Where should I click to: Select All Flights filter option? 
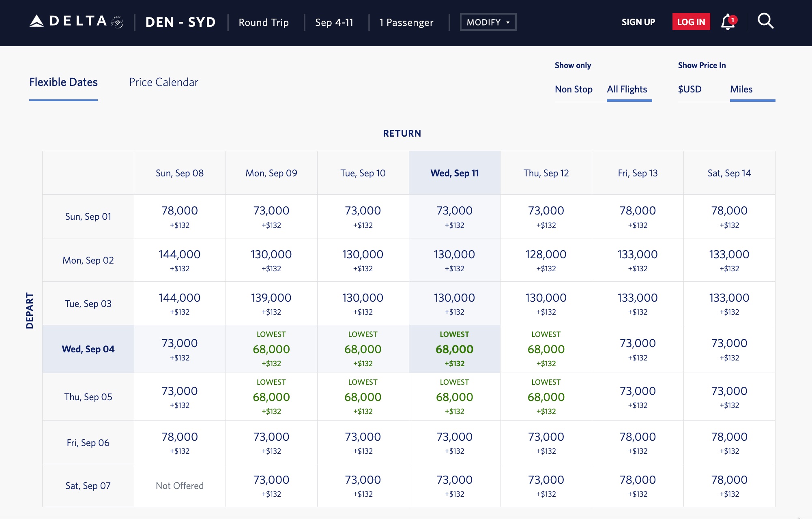tap(627, 89)
